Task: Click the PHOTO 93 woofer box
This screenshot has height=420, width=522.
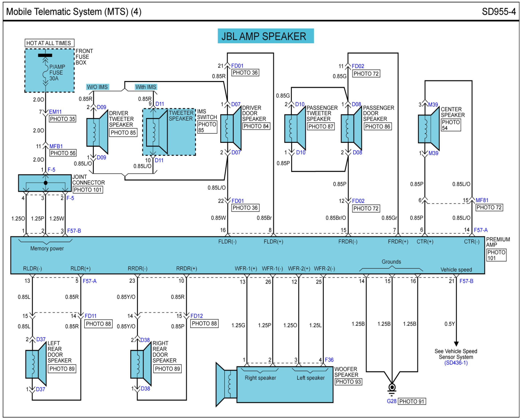Action: [348, 382]
